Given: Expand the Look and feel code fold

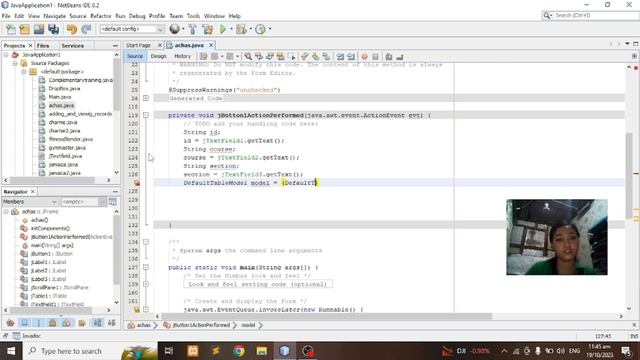Looking at the screenshot, I should pyautogui.click(x=146, y=284).
